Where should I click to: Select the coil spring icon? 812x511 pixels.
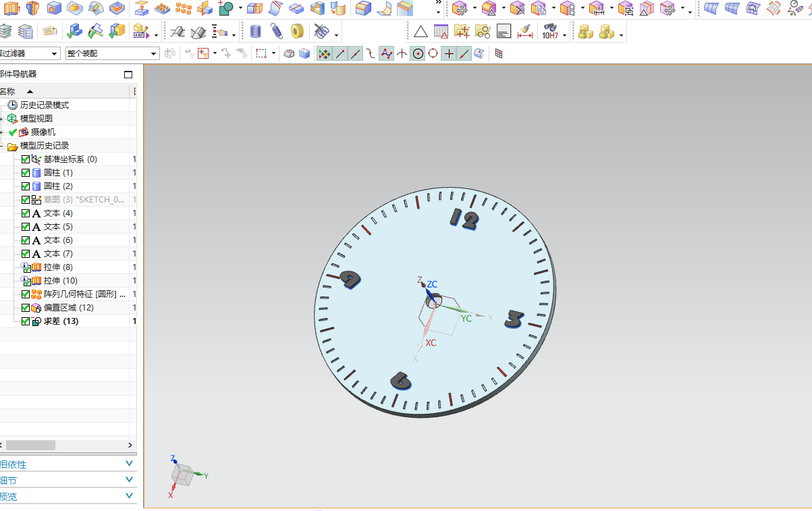255,31
